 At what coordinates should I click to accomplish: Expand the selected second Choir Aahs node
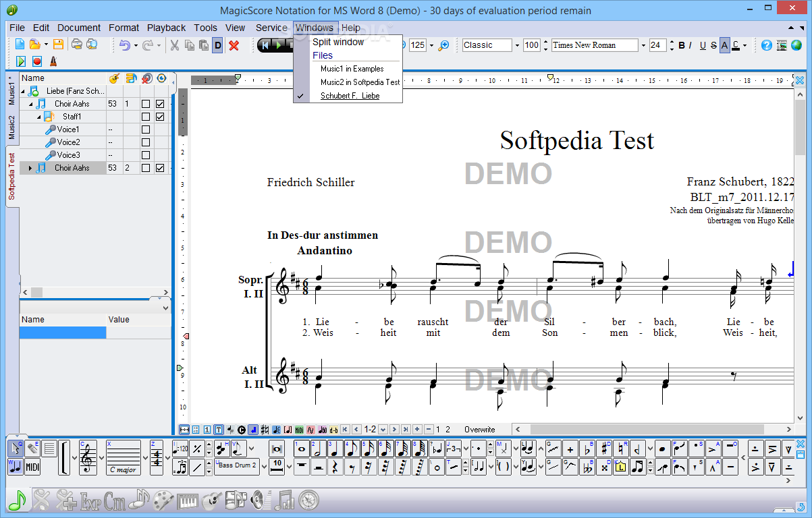(x=30, y=168)
